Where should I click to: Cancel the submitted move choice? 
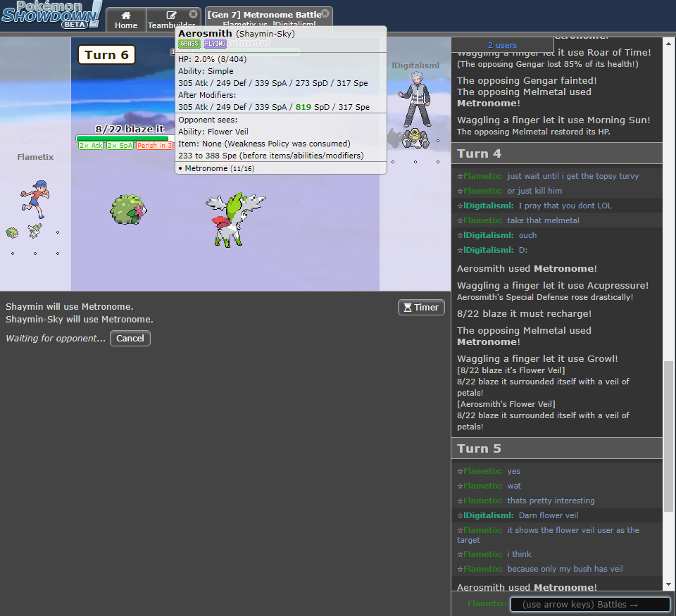tap(130, 339)
